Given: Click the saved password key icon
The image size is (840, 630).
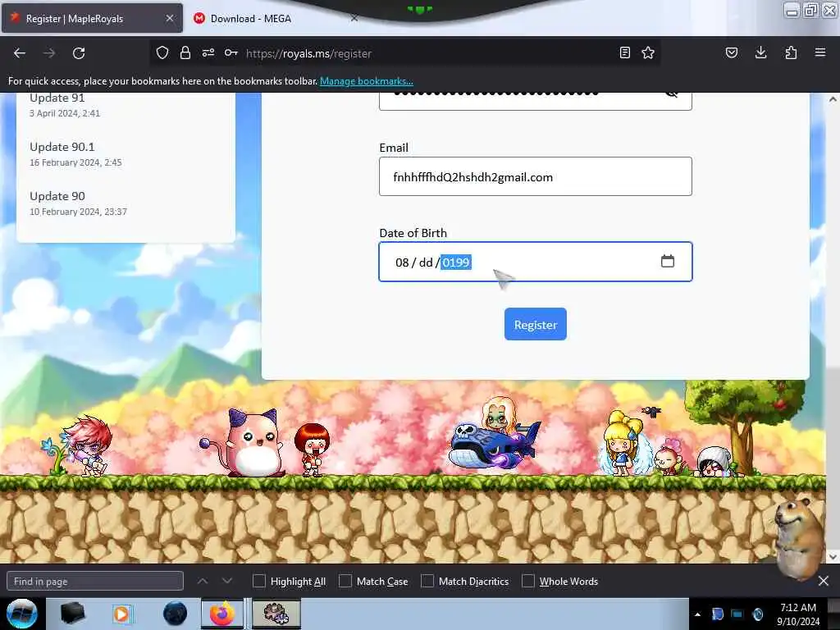Looking at the screenshot, I should coord(231,52).
